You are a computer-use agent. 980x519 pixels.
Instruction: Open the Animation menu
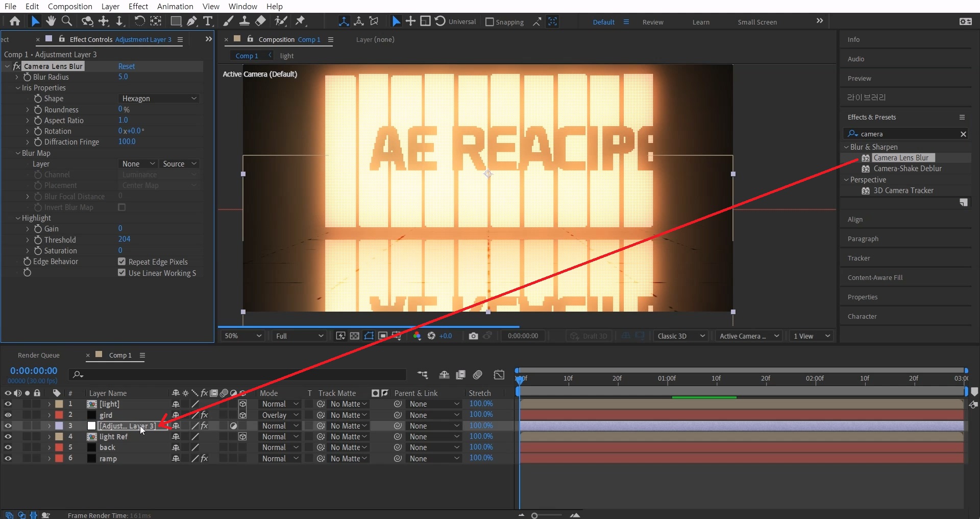[x=175, y=6]
